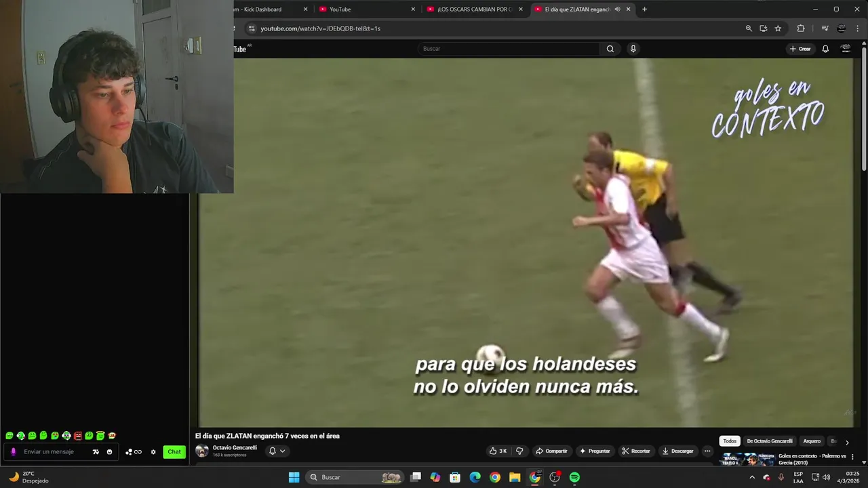The width and height of the screenshot is (868, 488).
Task: Activate YouTube voice search microphone
Action: [x=633, y=49]
